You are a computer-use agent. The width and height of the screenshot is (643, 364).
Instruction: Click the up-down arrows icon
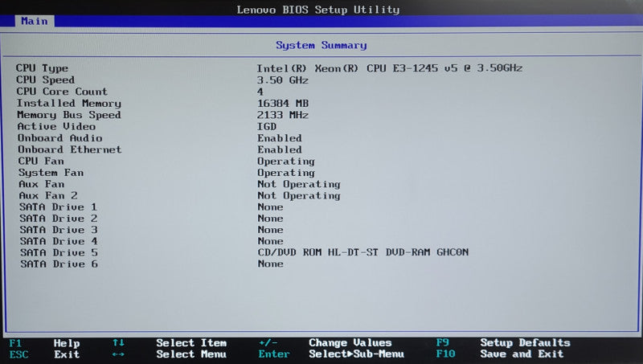(118, 342)
